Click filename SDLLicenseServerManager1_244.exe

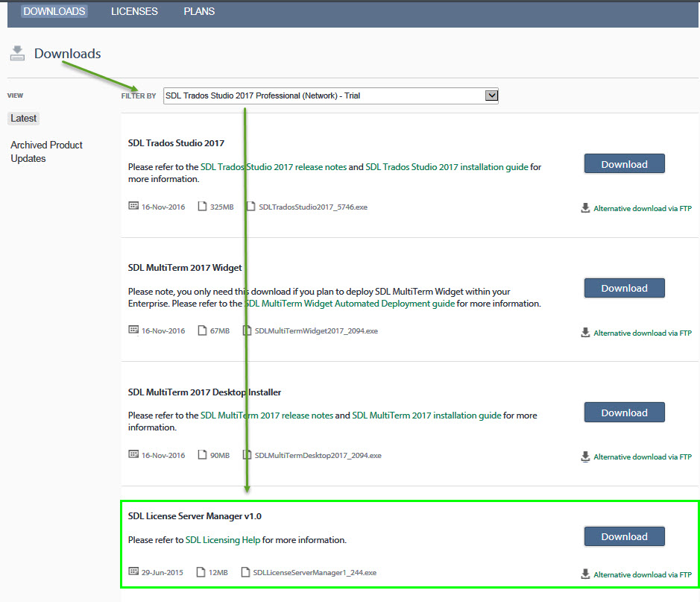[315, 572]
